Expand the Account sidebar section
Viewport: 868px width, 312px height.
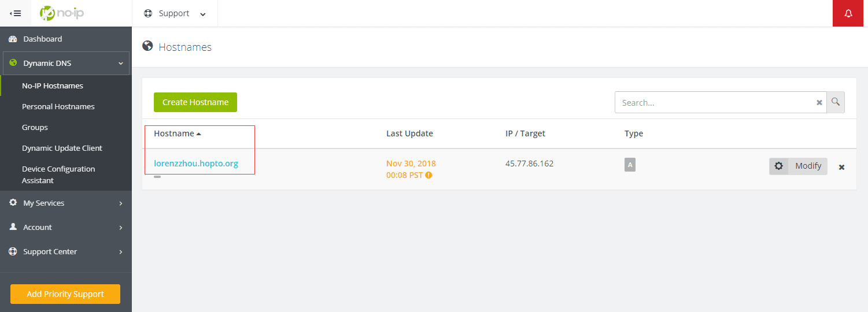66,227
